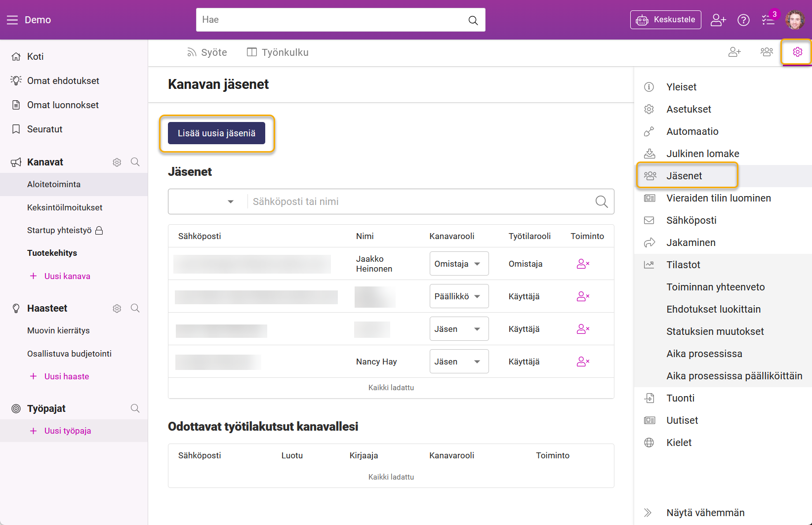
Task: Click the Lisää uusia jäseniä button
Action: (x=216, y=133)
